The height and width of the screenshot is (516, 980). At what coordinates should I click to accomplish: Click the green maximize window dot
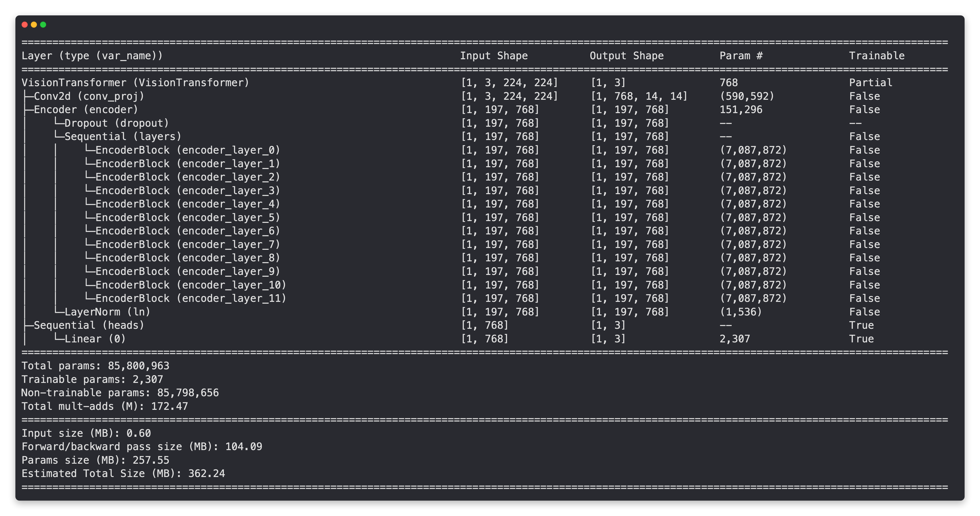tap(43, 25)
